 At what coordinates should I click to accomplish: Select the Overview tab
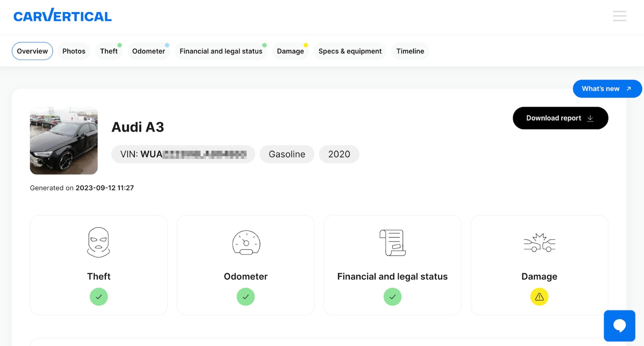tap(32, 51)
